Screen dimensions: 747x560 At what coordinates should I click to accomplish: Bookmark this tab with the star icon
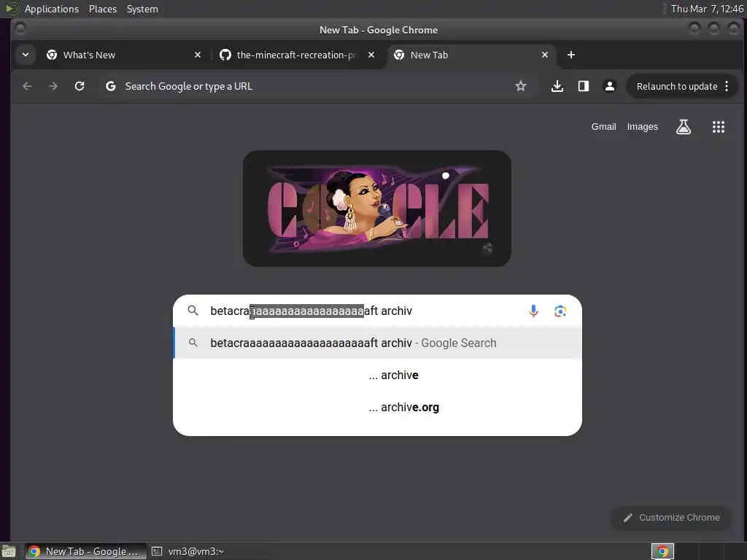point(521,86)
